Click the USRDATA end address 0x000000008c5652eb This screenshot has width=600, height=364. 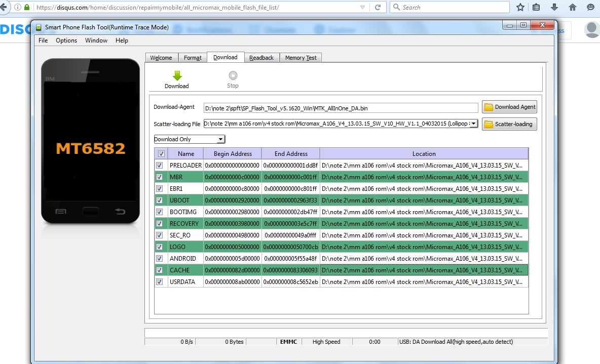pos(291,282)
